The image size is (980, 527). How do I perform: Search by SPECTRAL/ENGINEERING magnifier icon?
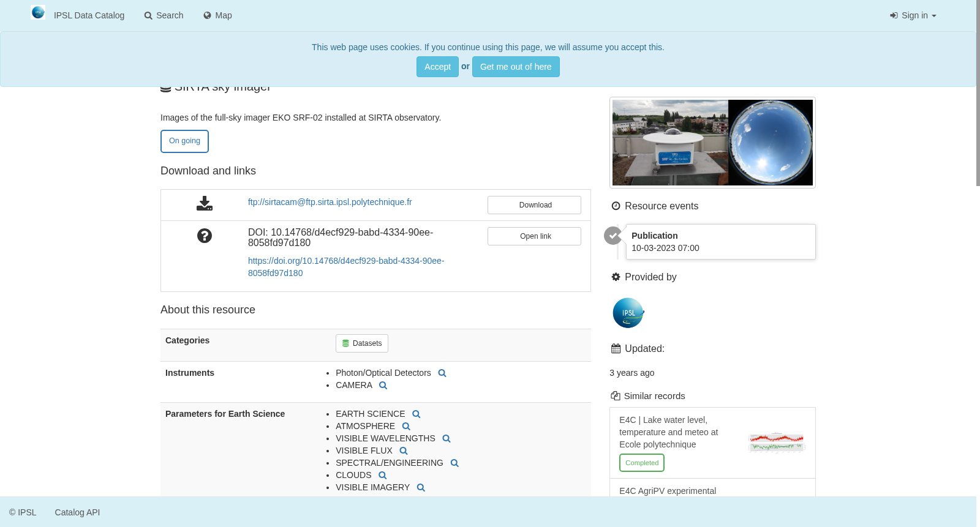click(x=454, y=463)
